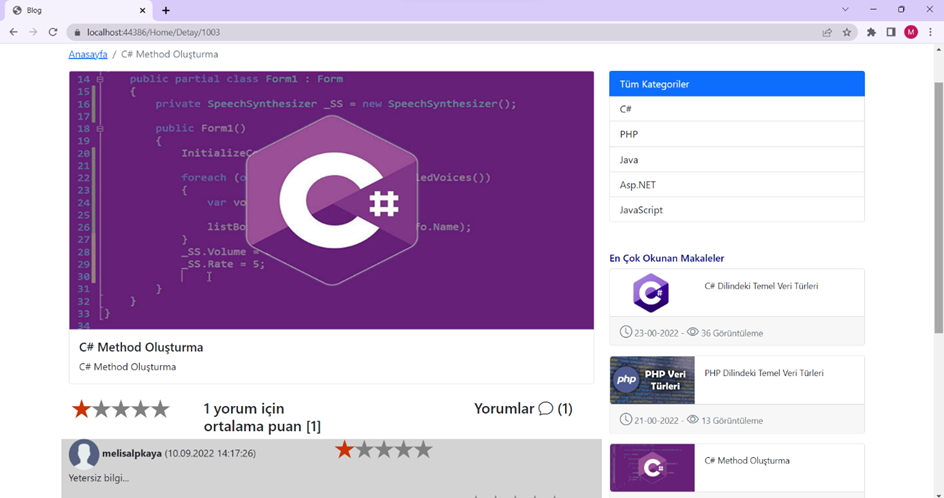
Task: Select the Java category
Action: point(737,160)
